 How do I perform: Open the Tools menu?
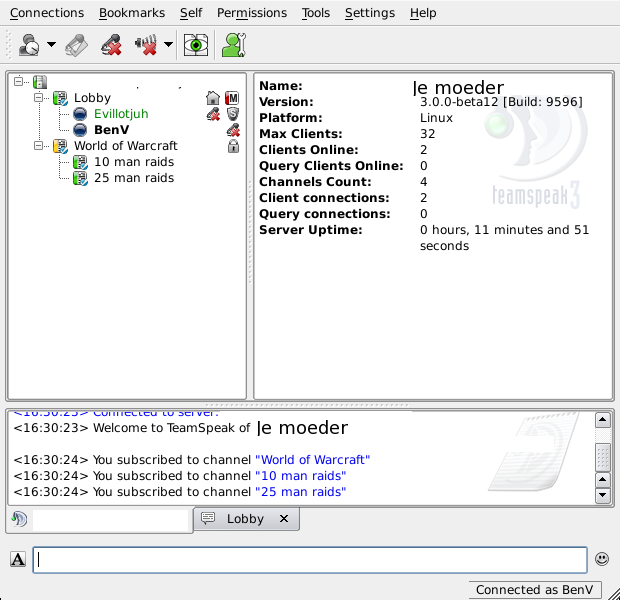[316, 13]
